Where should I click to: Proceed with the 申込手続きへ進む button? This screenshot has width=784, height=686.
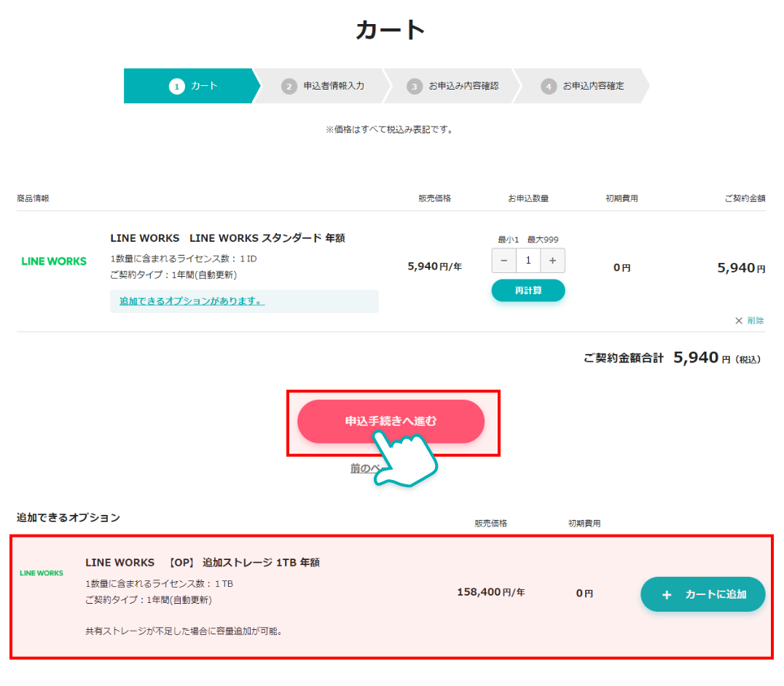tap(391, 421)
